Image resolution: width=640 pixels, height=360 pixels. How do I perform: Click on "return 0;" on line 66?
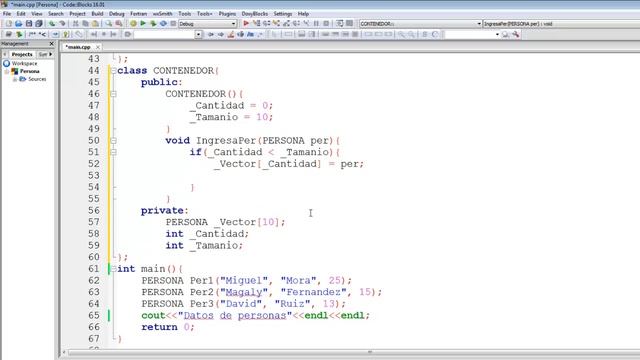pyautogui.click(x=168, y=327)
